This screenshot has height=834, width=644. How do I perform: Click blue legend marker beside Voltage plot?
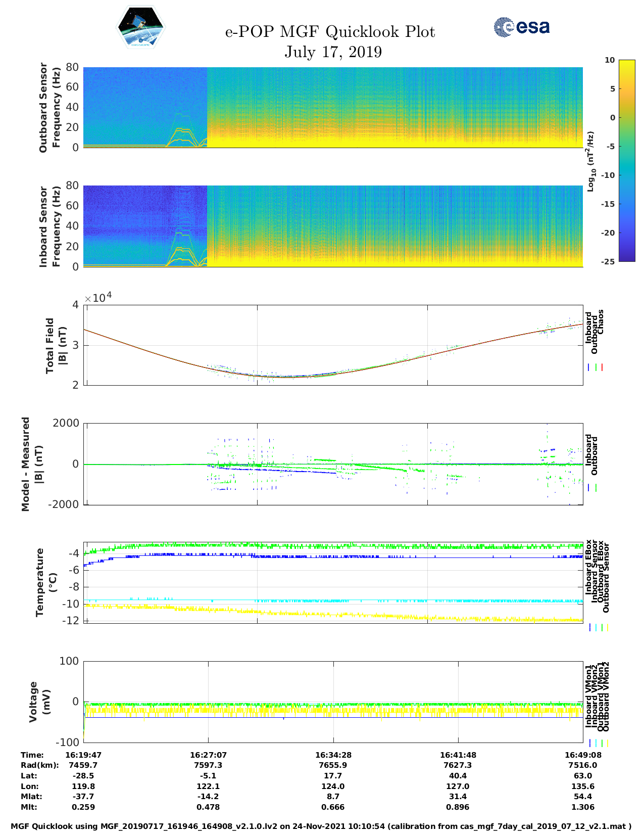[590, 743]
